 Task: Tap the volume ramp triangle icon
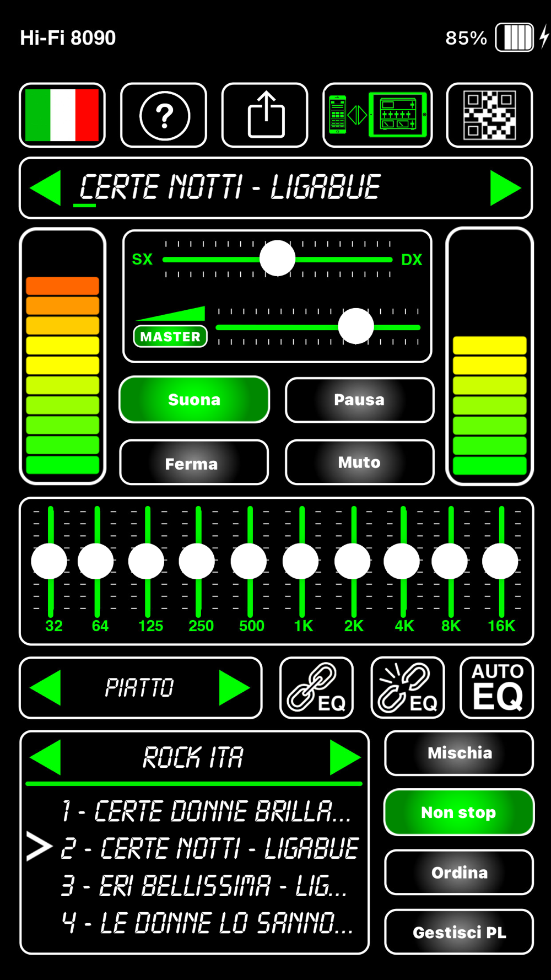point(171,314)
